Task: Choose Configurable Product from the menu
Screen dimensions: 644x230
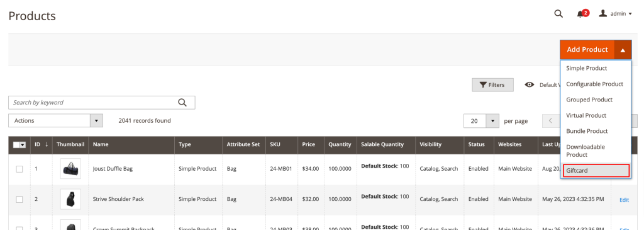Action: [x=596, y=84]
